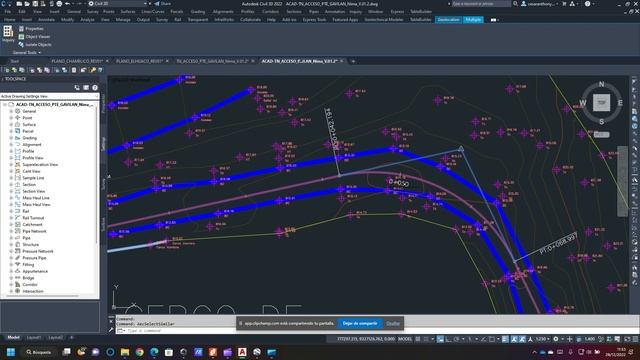
Task: Click the TOP face of the ViewCube
Action: pyautogui.click(x=602, y=102)
